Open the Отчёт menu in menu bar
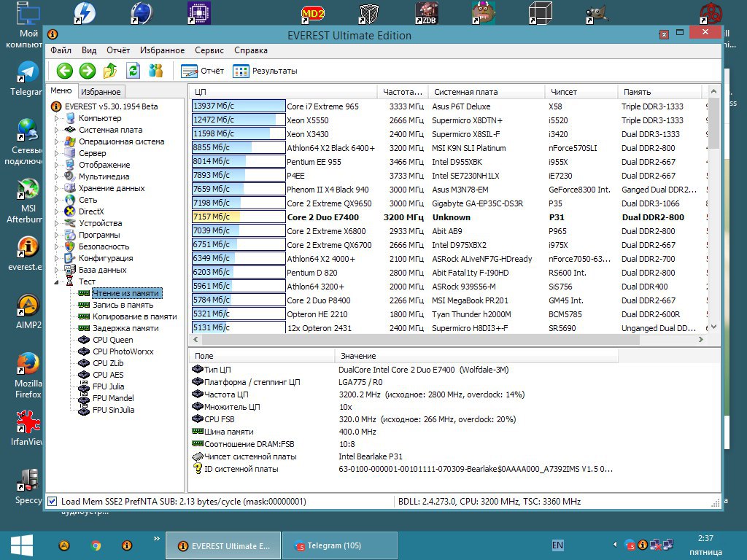 118,50
